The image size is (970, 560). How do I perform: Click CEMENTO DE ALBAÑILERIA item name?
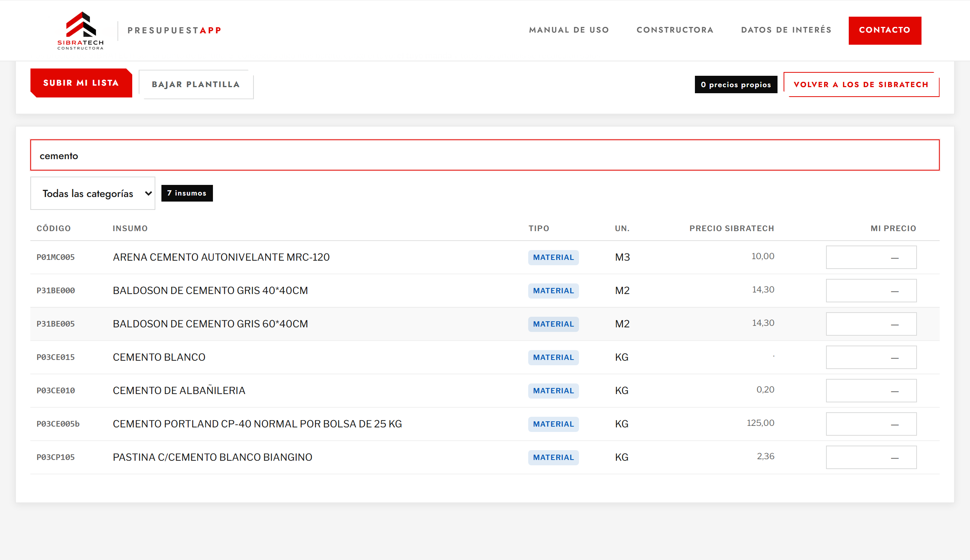point(179,390)
